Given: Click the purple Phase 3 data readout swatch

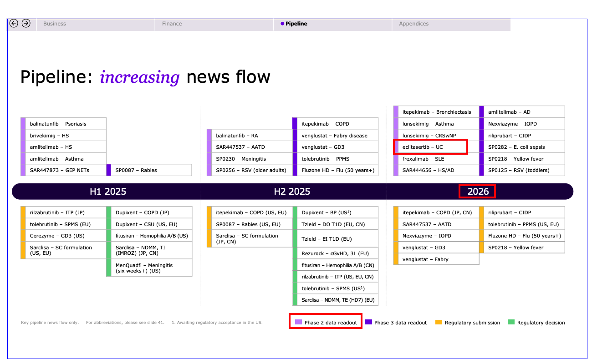Looking at the screenshot, I should point(368,322).
